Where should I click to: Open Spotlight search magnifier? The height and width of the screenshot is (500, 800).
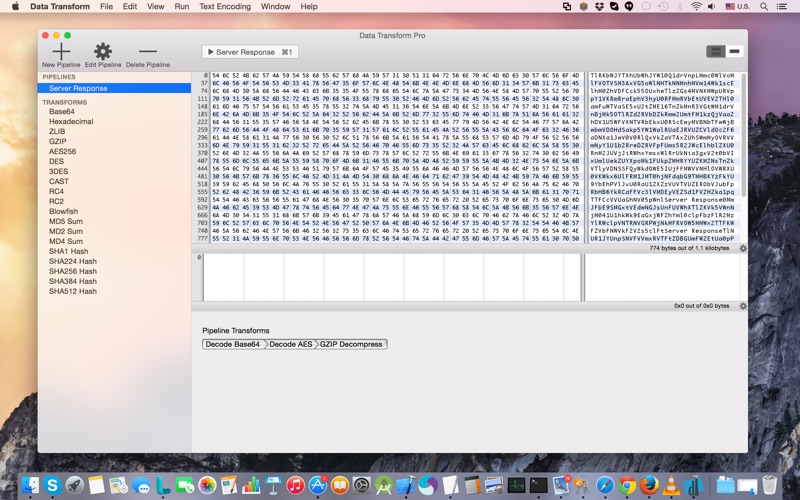click(x=764, y=7)
